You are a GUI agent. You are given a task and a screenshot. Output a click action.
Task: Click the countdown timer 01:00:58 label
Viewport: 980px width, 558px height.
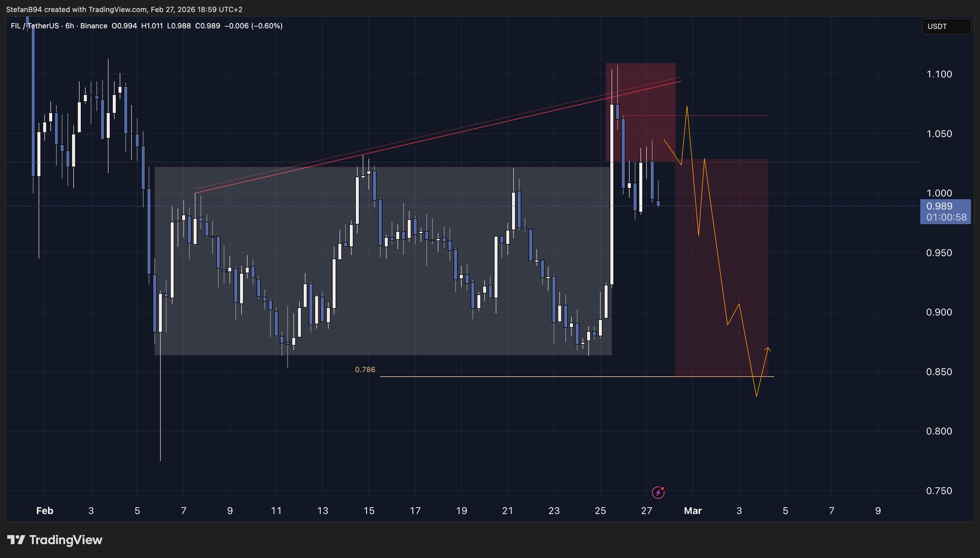tap(946, 218)
